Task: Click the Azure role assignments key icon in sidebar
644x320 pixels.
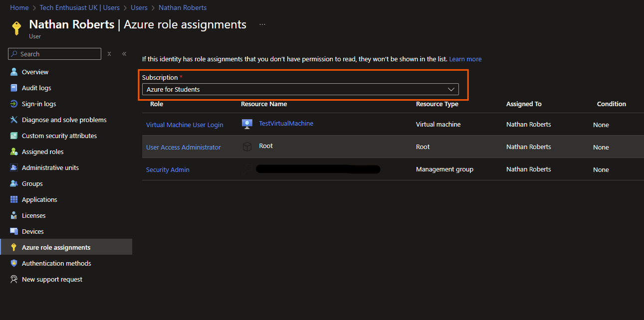Action: (14, 247)
